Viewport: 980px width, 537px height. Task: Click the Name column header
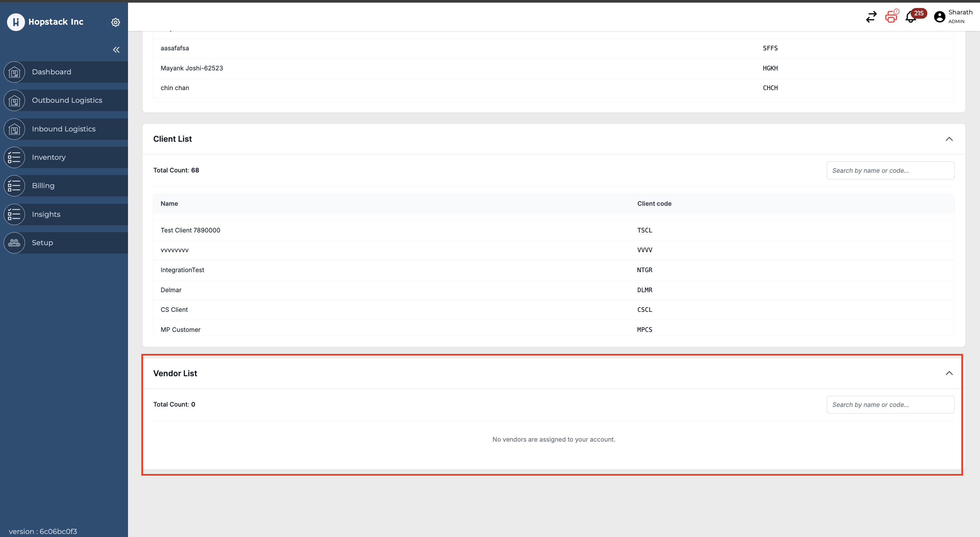(169, 203)
